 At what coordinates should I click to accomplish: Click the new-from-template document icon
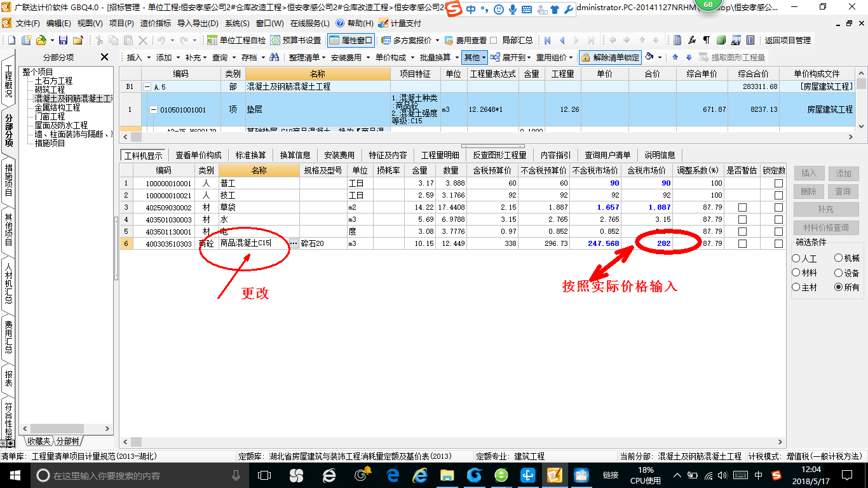(26, 40)
